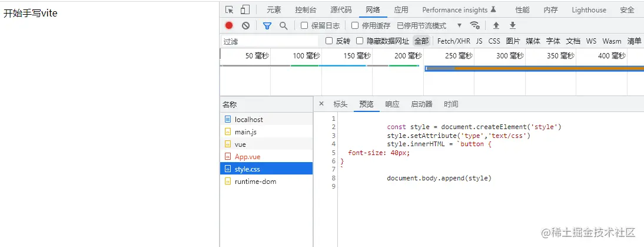Check the 隐藏数据网址 checkbox

[360, 41]
